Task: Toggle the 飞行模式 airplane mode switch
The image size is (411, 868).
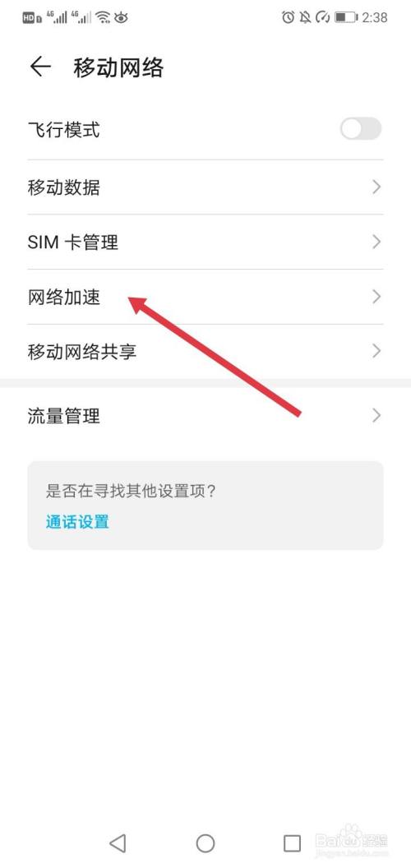Action: click(361, 130)
